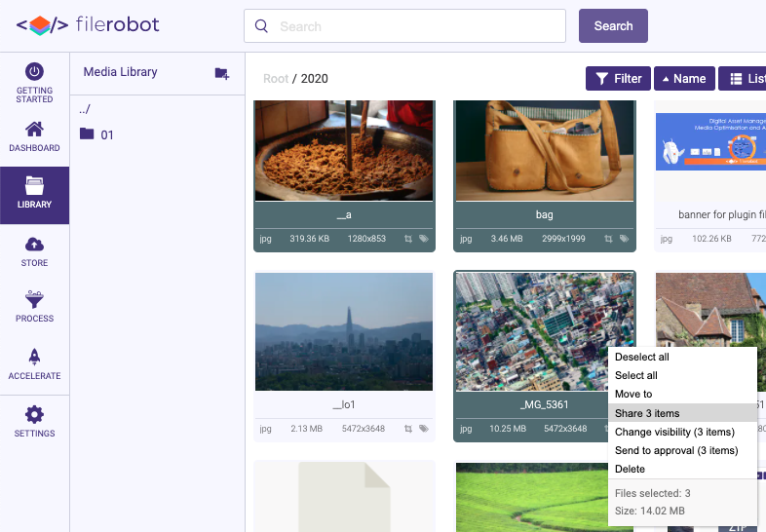Click 10.25 MB size on _MG_5361 card

[x=508, y=429]
